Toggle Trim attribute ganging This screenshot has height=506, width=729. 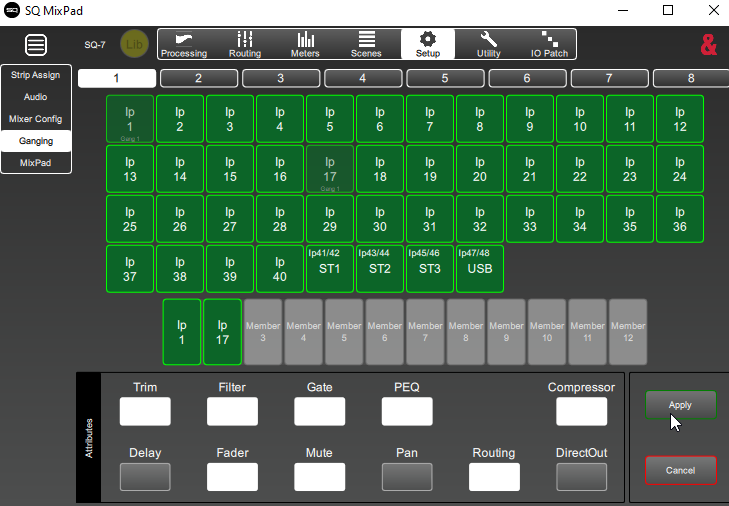point(145,411)
